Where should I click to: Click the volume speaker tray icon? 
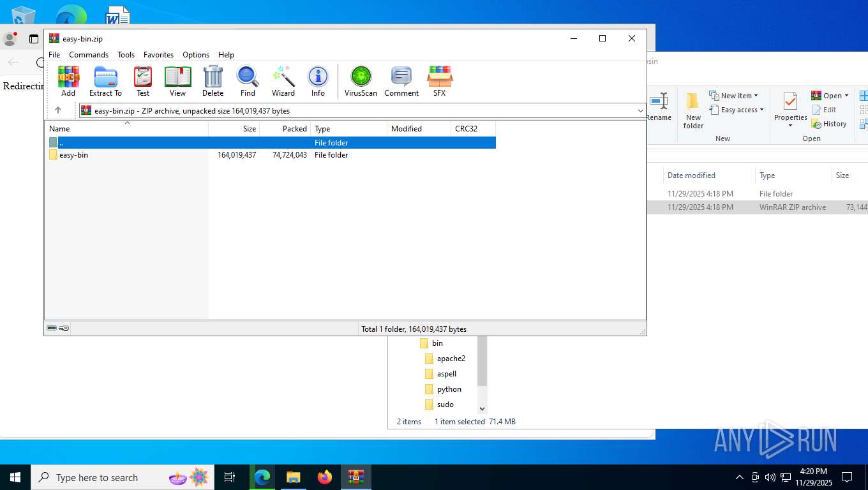click(770, 477)
